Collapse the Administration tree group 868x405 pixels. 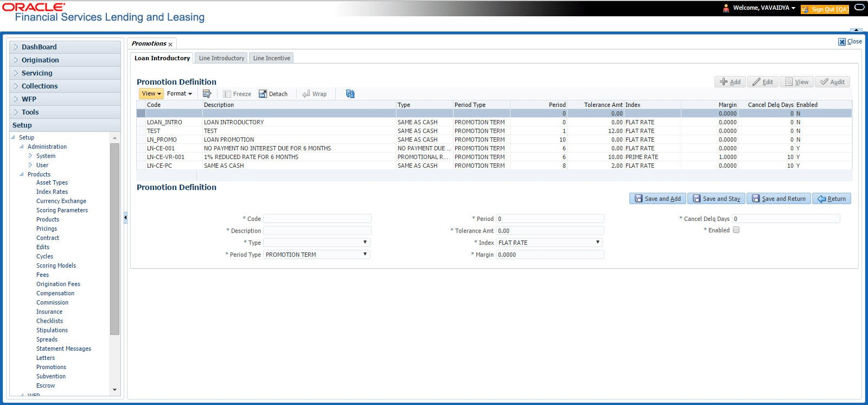pos(22,147)
